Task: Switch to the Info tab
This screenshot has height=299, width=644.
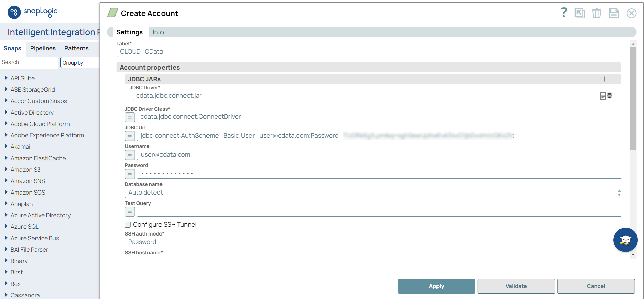Action: [x=158, y=32]
